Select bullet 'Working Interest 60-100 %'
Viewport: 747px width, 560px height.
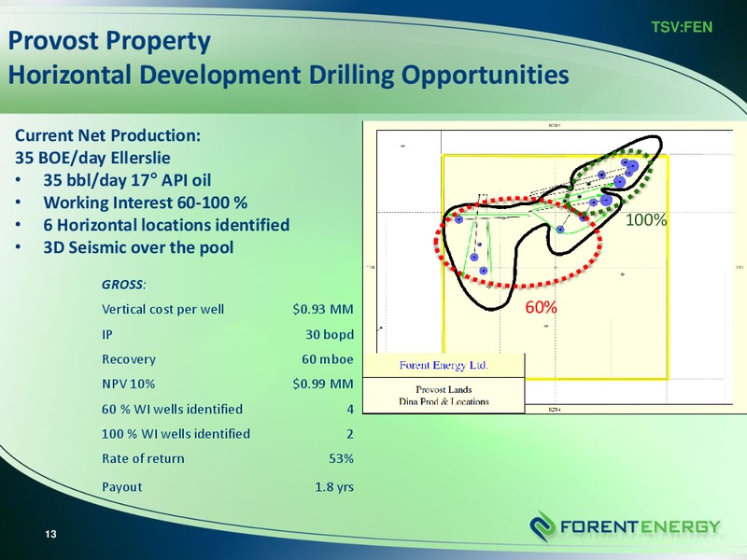[146, 203]
